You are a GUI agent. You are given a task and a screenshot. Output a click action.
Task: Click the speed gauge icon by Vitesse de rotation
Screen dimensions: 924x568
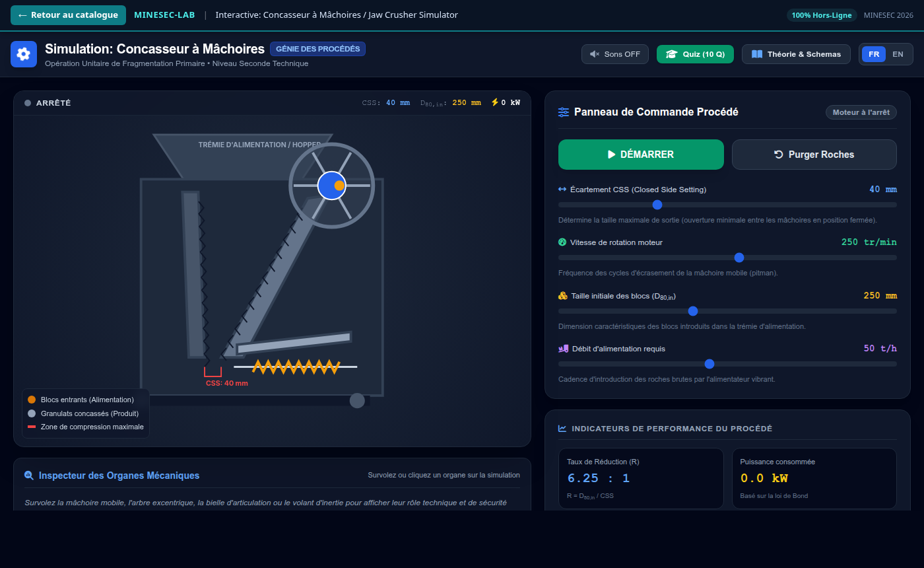(562, 242)
